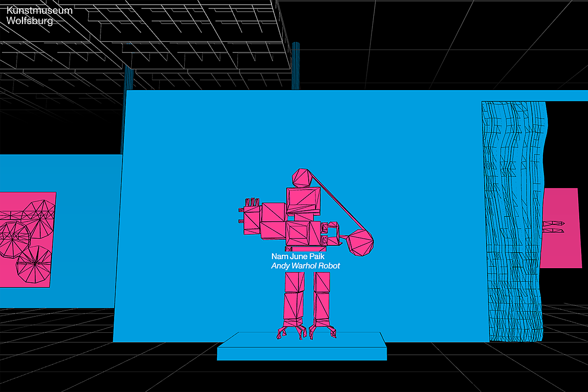This screenshot has height=392, width=588.
Task: Open the "Andy Warhol Robot" title label
Action: (305, 266)
